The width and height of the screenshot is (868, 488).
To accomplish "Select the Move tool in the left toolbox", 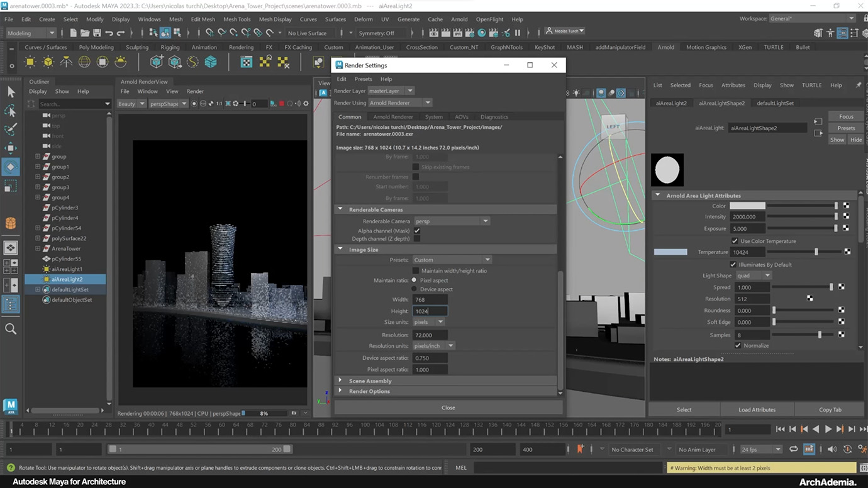I will point(11,148).
